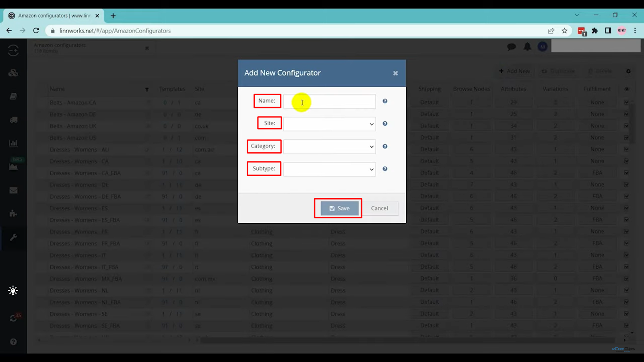Select the Dresses - Womens - MX_FBA row name
Screen dimensions: 644x362
pos(86,279)
